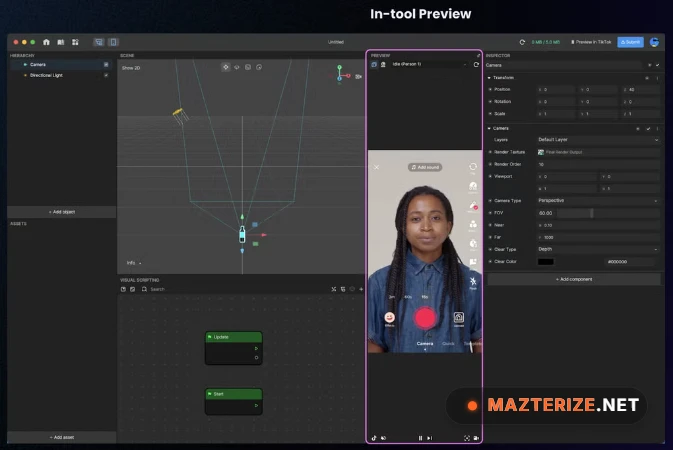
Task: Toggle Directional Light checkbox in the hierarchy
Action: (106, 75)
